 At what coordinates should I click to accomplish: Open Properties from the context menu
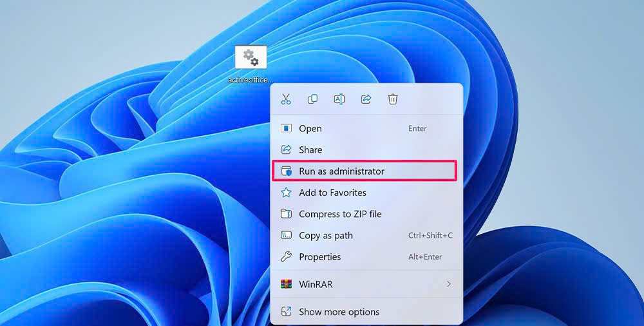click(x=320, y=256)
